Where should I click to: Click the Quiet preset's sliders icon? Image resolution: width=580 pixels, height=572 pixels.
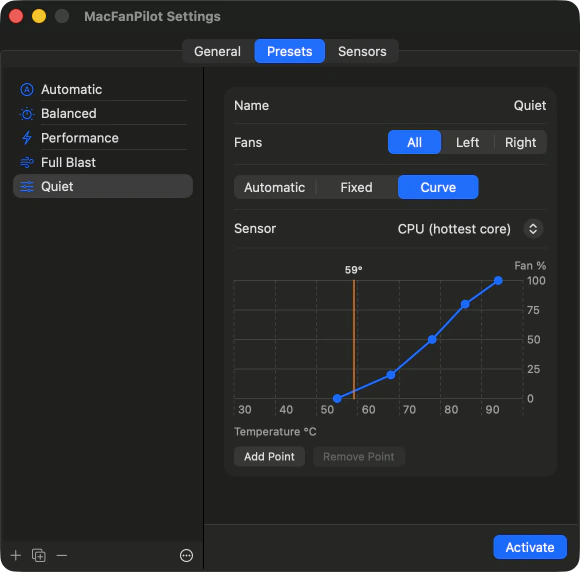pyautogui.click(x=27, y=187)
